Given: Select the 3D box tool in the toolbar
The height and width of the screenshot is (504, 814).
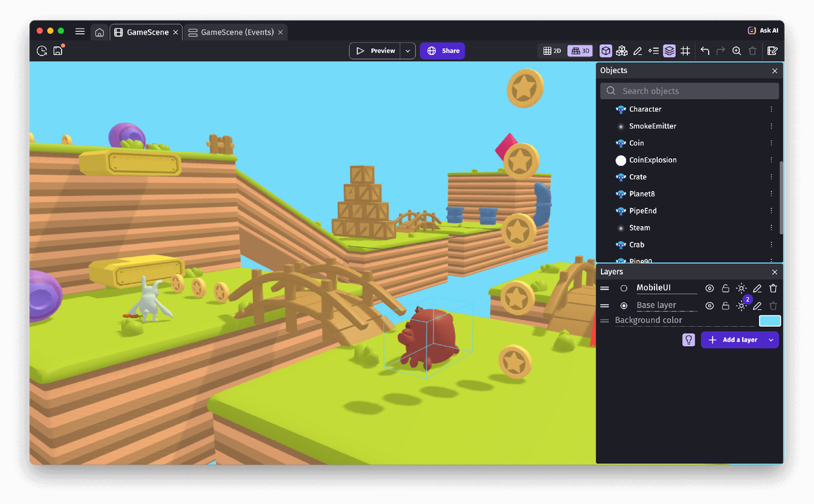Looking at the screenshot, I should point(606,50).
